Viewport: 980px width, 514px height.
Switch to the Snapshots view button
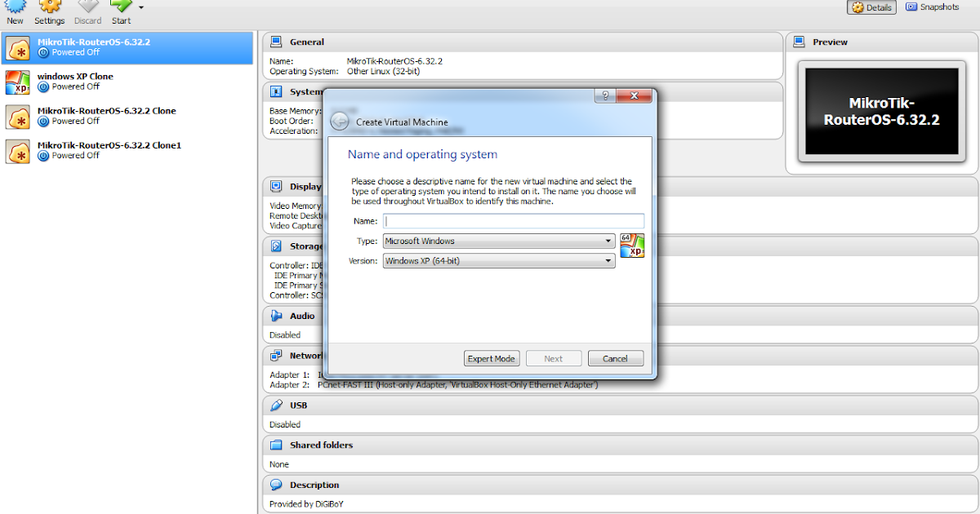pos(932,7)
